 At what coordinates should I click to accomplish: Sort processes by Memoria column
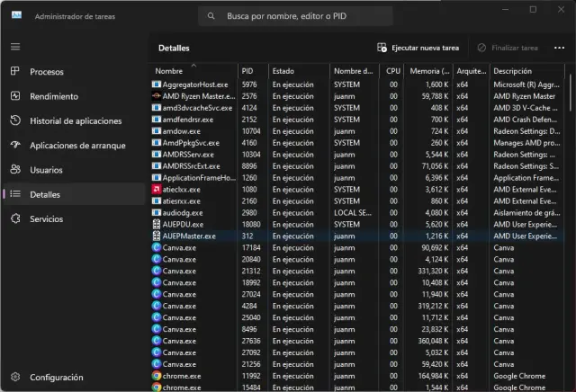423,70
